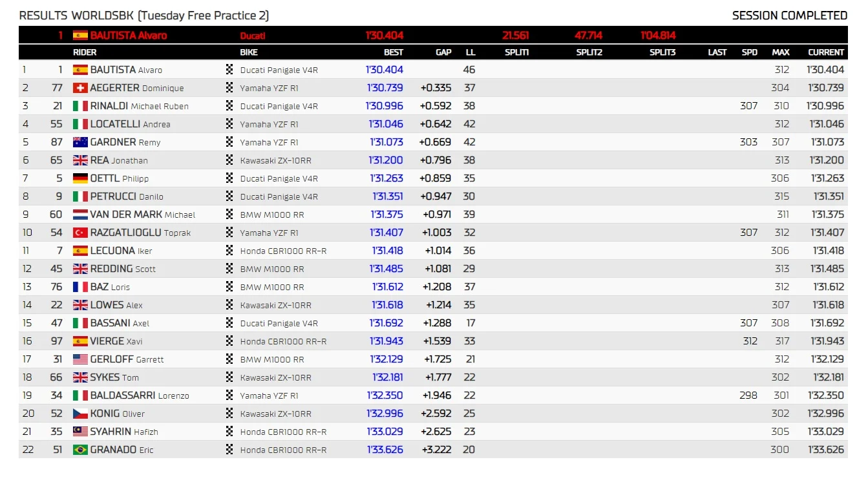Click the Italian flag next to RINALDI Michael Ruben
Image resolution: width=868 pixels, height=484 pixels.
80,106
